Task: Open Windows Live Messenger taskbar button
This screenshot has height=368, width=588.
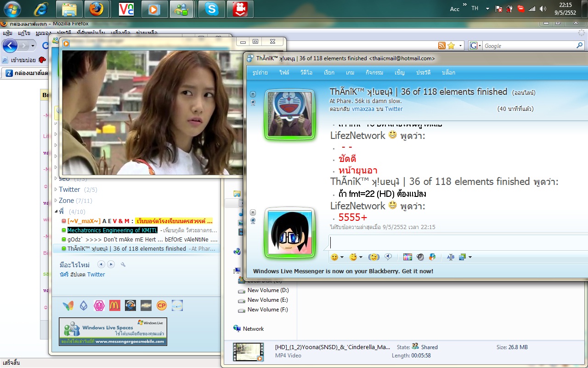Action: tap(181, 9)
